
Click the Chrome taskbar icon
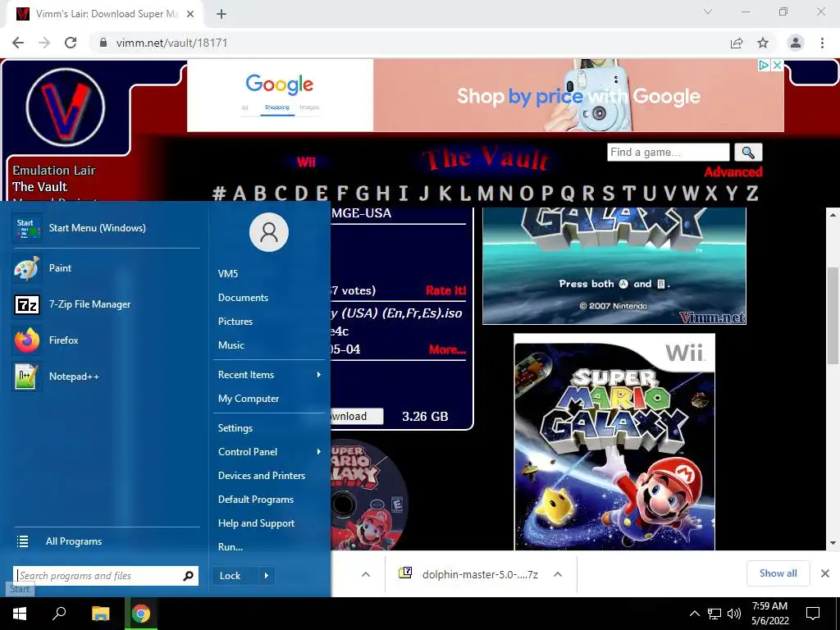[141, 614]
